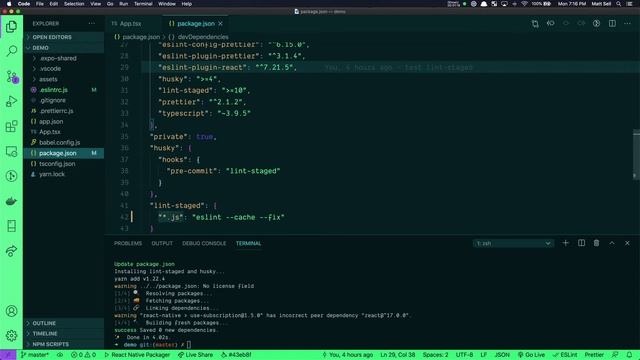Switch to the Output panel tab
The width and height of the screenshot is (640, 360).
(x=162, y=243)
